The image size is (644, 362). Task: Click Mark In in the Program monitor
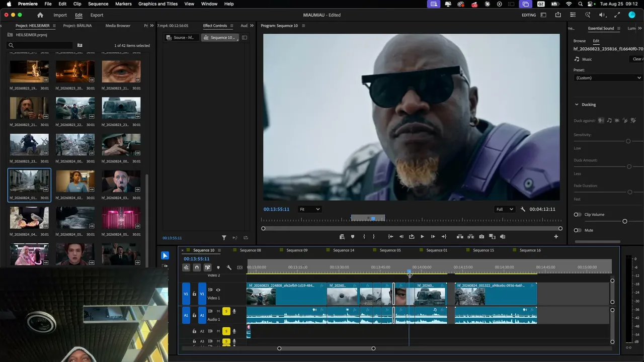(x=364, y=236)
